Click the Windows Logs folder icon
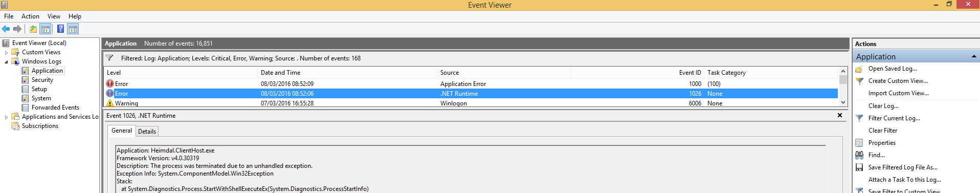 tap(15, 61)
